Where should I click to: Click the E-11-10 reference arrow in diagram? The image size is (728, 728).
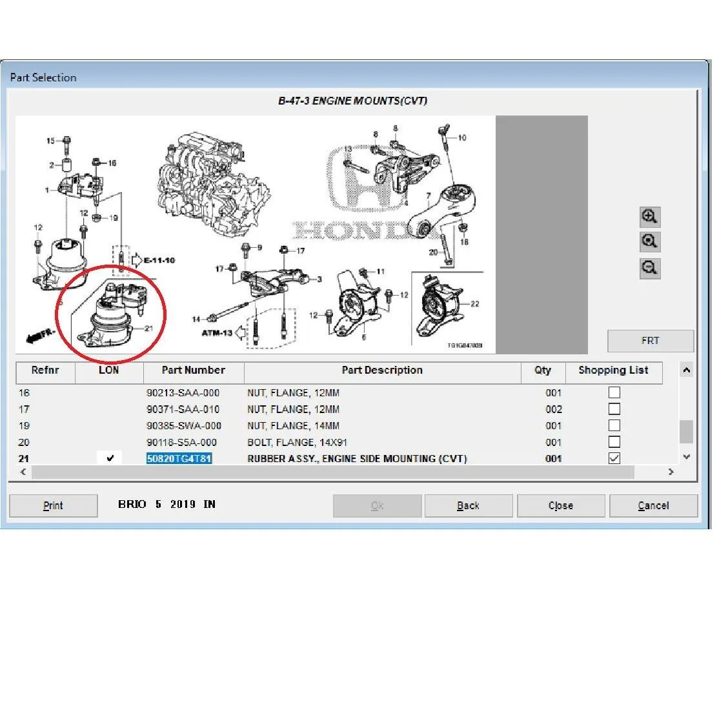click(x=137, y=260)
